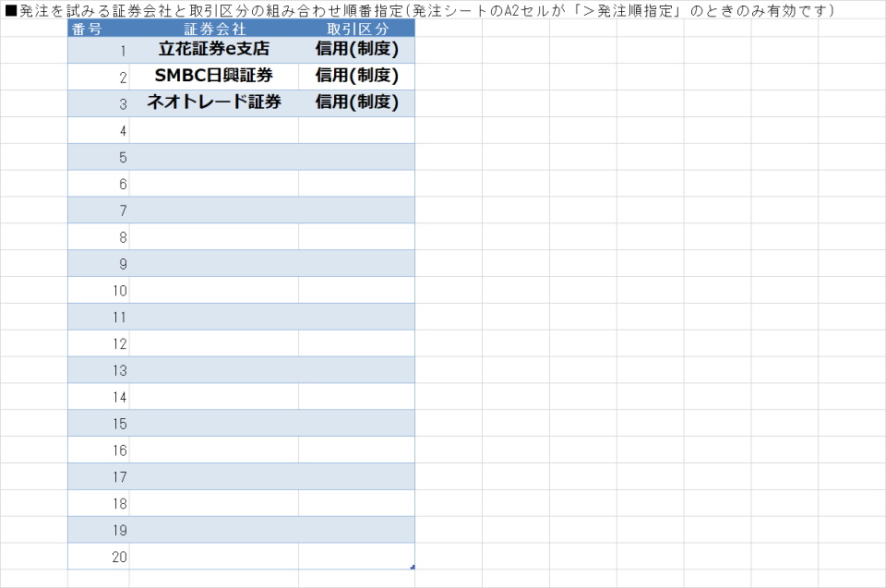Click the ネオトレード証券 cell

click(214, 102)
